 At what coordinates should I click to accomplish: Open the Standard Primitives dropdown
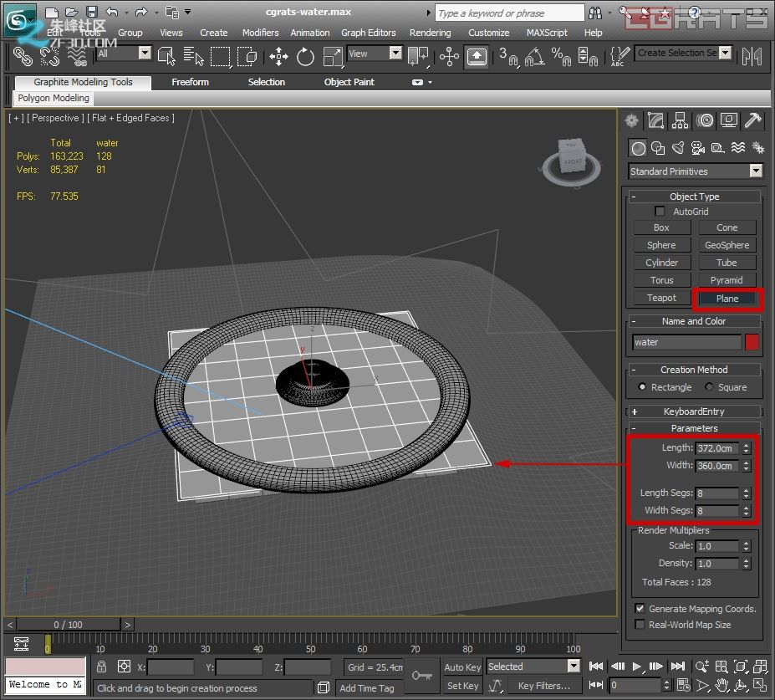point(696,171)
